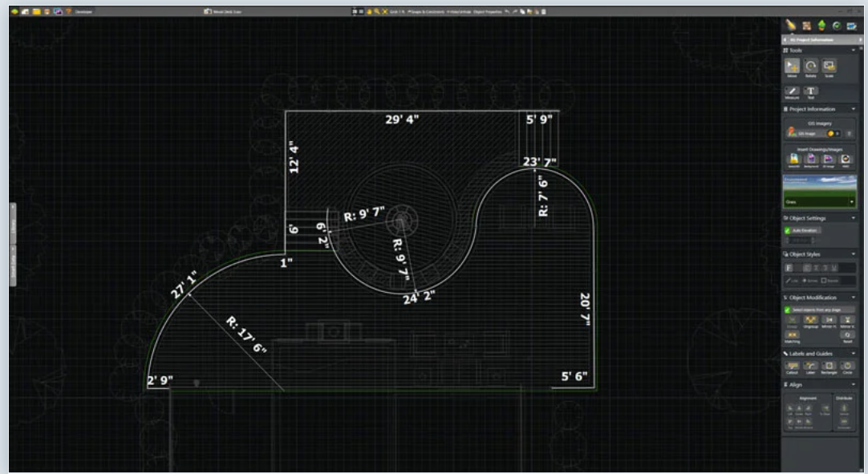
Task: Open the plant landscaping stage icon
Action: tap(821, 26)
